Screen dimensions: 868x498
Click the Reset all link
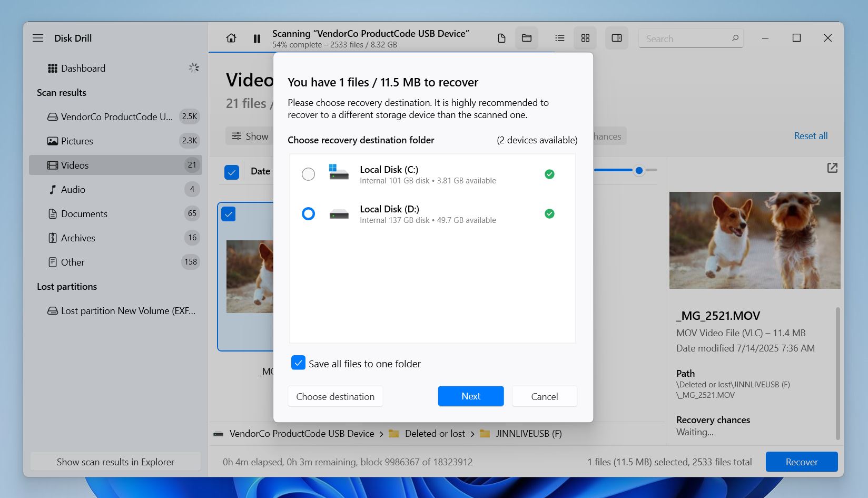pyautogui.click(x=811, y=135)
